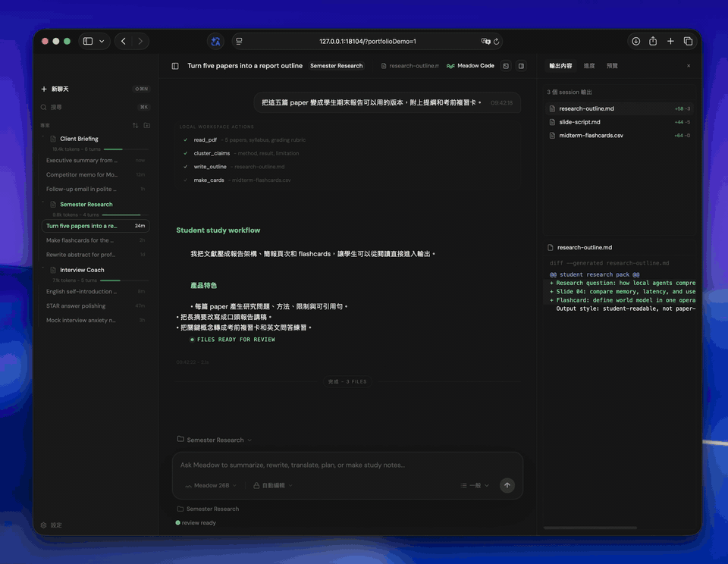Screen dimensions: 728x564
Task: Click the horizontal scrollbar under the diff panel
Action: tap(590, 528)
